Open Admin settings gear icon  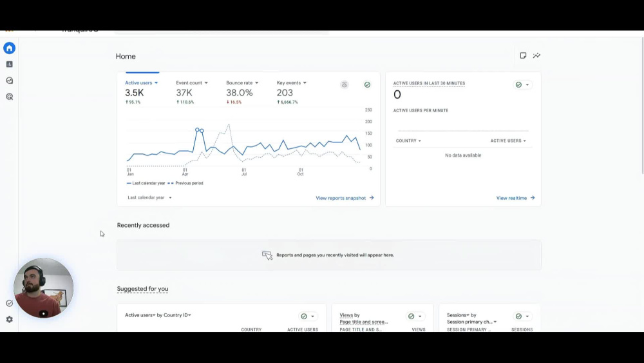[x=10, y=319]
